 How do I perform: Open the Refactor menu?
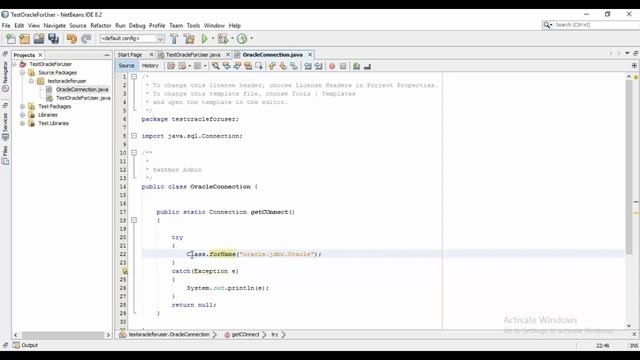[x=100, y=25]
